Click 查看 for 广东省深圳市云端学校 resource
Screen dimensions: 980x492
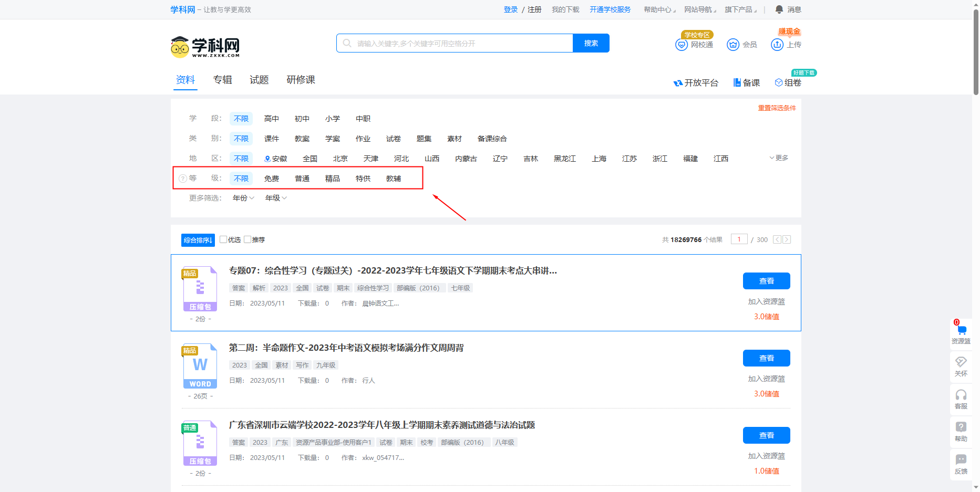pyautogui.click(x=767, y=435)
